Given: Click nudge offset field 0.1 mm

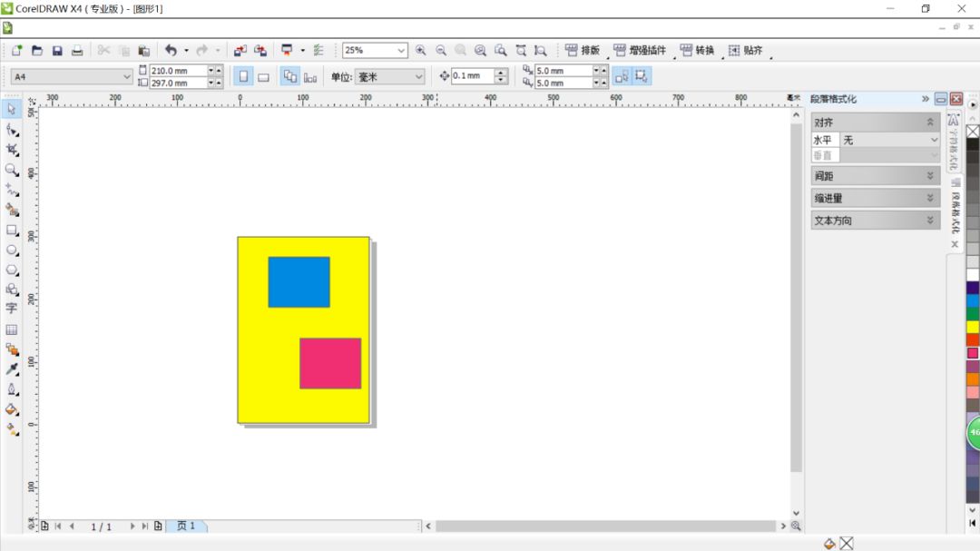Looking at the screenshot, I should pos(473,75).
